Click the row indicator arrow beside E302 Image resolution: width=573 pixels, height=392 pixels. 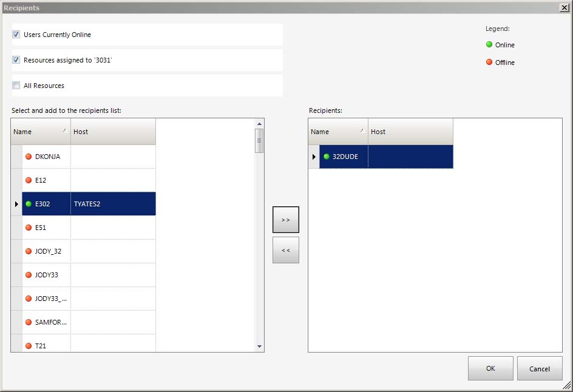tap(16, 204)
